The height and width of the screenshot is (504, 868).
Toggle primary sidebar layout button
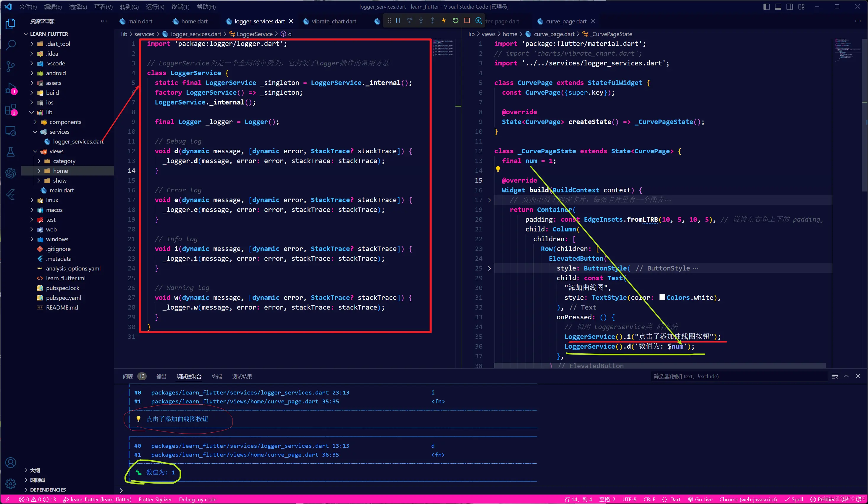tap(766, 7)
